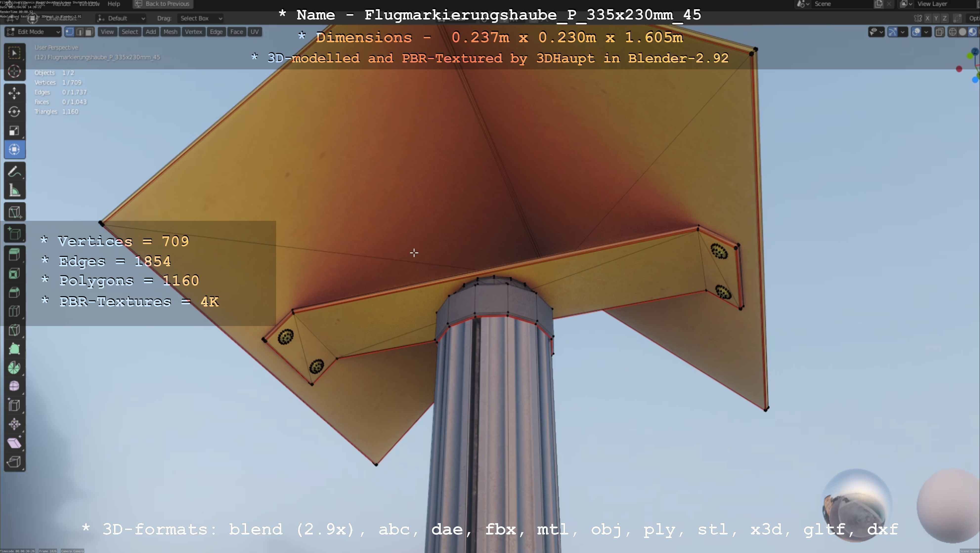Select the Measure ruler tool
The image size is (980, 553).
(14, 190)
